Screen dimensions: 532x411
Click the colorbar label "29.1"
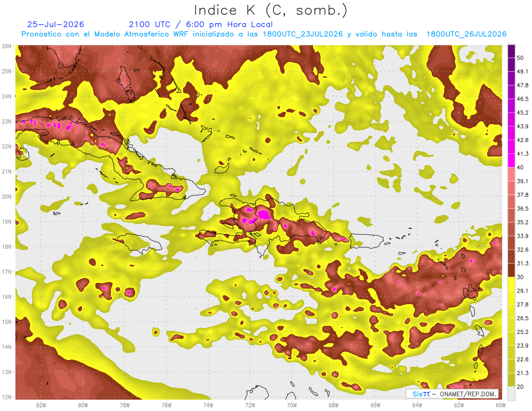click(523, 290)
